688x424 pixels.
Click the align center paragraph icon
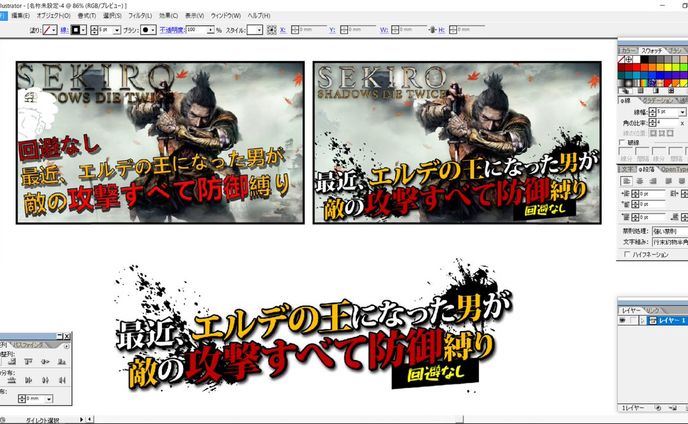(640, 181)
